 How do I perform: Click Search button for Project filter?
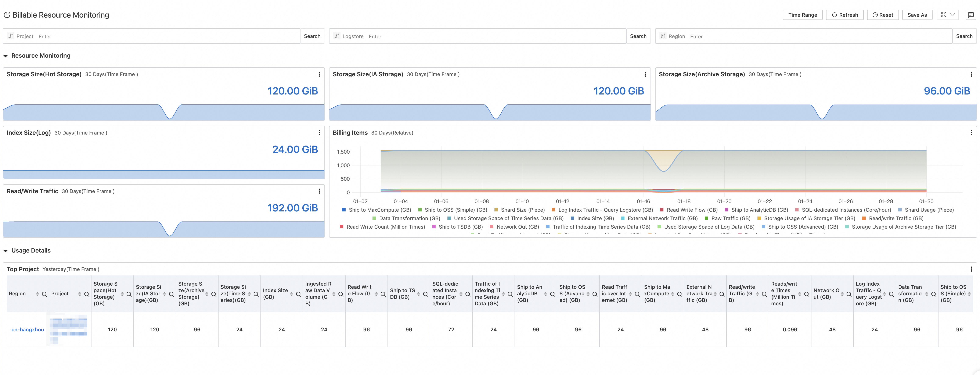[312, 36]
